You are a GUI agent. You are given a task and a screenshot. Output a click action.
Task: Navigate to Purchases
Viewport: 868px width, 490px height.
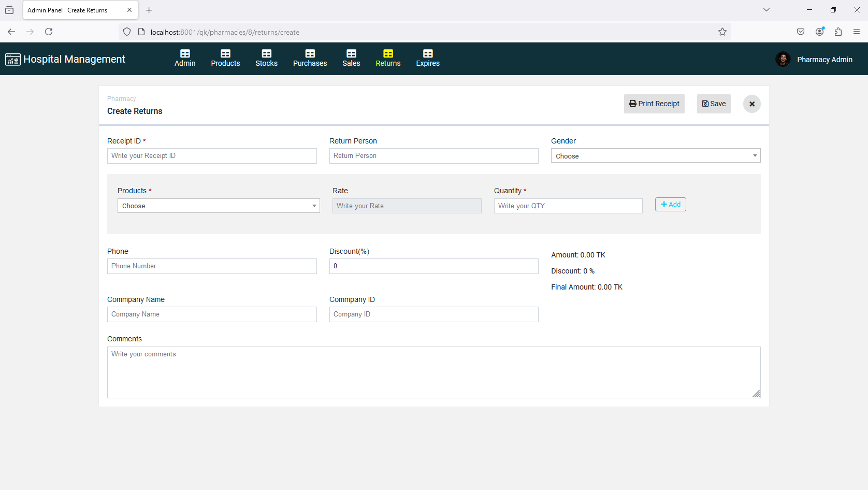coord(310,59)
